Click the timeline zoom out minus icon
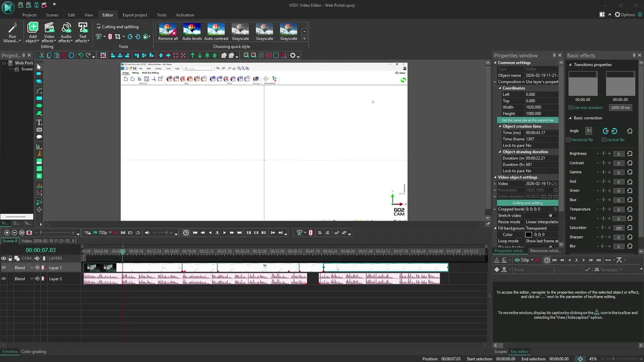The height and width of the screenshot is (362, 644). pos(14,232)
